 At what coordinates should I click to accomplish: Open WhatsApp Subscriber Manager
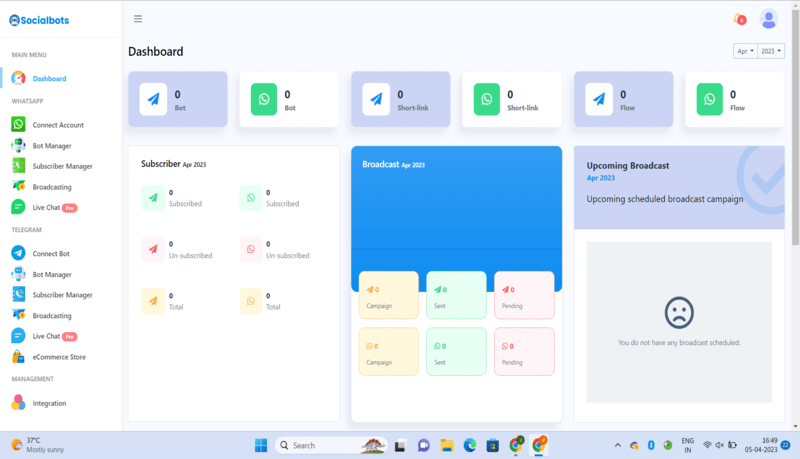[63, 166]
